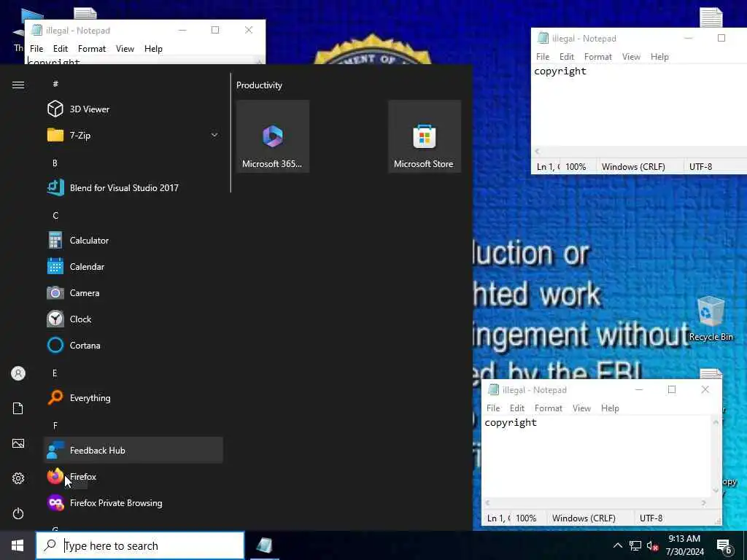
Task: Click the Power icon in the Start sidebar
Action: pos(18,513)
